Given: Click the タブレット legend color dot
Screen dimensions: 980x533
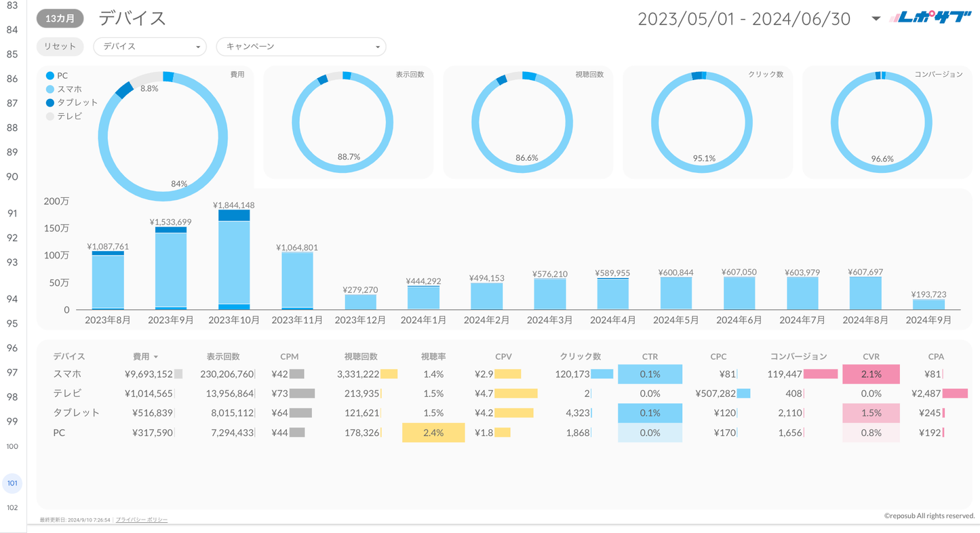Looking at the screenshot, I should tap(50, 102).
